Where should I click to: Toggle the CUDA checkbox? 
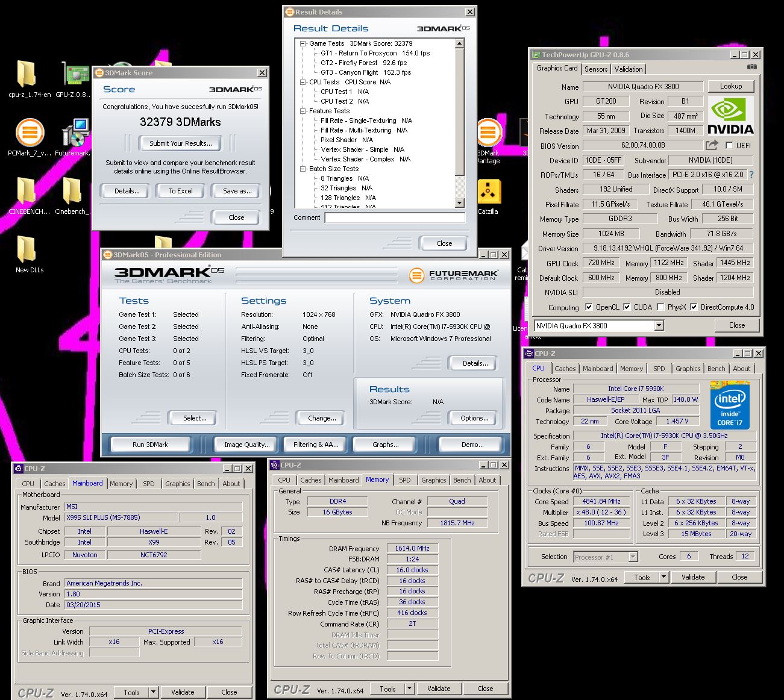pos(627,307)
